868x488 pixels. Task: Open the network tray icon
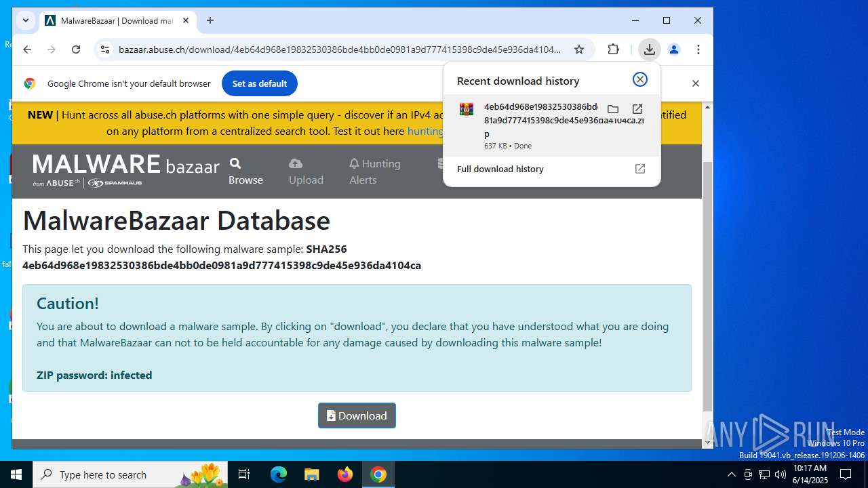[x=764, y=474]
